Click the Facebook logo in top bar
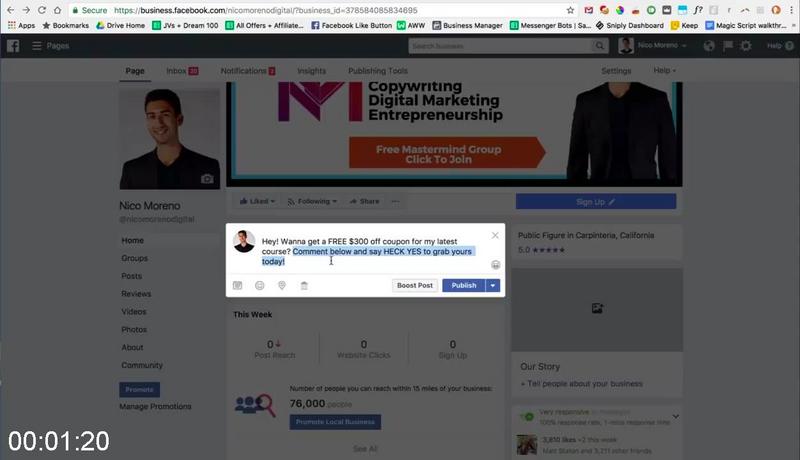Screen dimensions: 800x460 point(13,46)
